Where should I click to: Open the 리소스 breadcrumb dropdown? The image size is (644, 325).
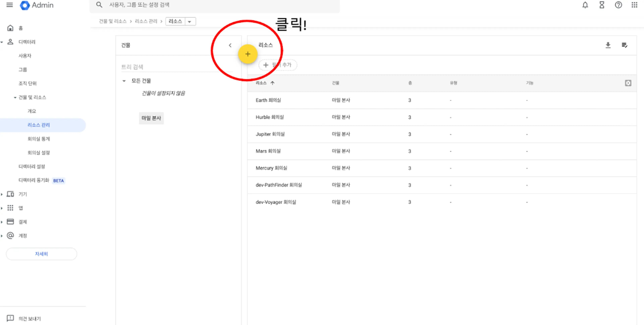click(190, 21)
